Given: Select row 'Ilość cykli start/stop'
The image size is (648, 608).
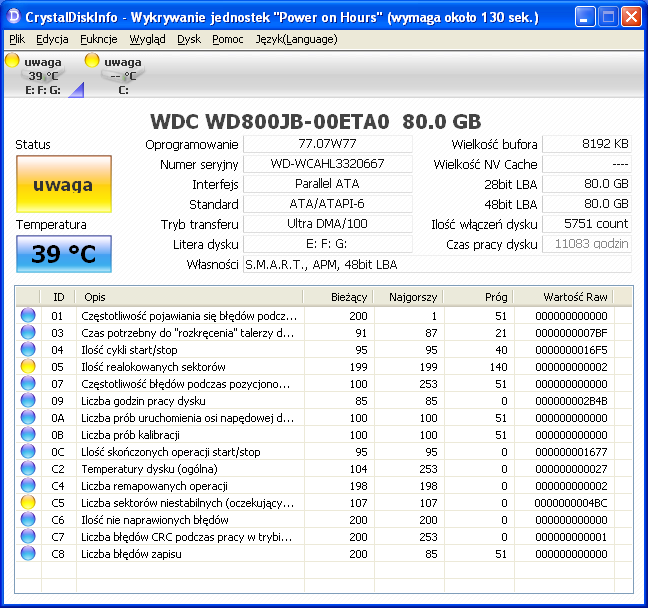Looking at the screenshot, I should click(324, 350).
